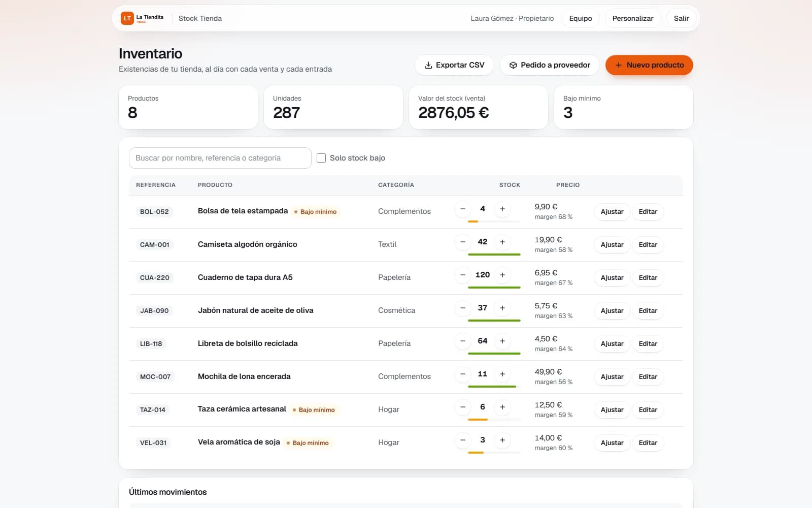812x508 pixels.
Task: Decrease stock of Taza cerámica artesanal
Action: coord(463,407)
